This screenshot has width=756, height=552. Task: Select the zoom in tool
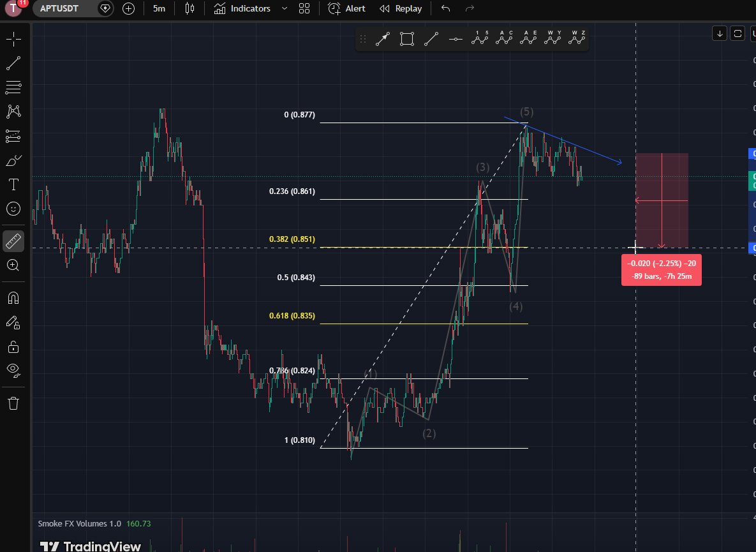[13, 265]
